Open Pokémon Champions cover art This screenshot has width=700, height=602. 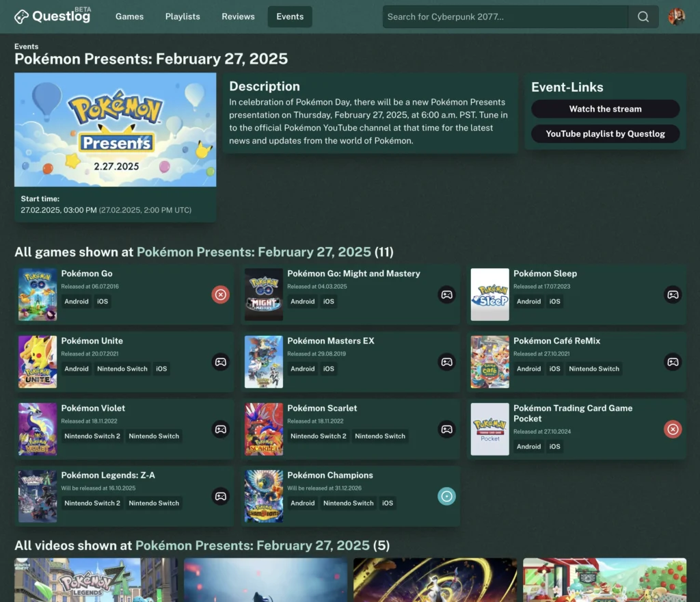pyautogui.click(x=263, y=496)
